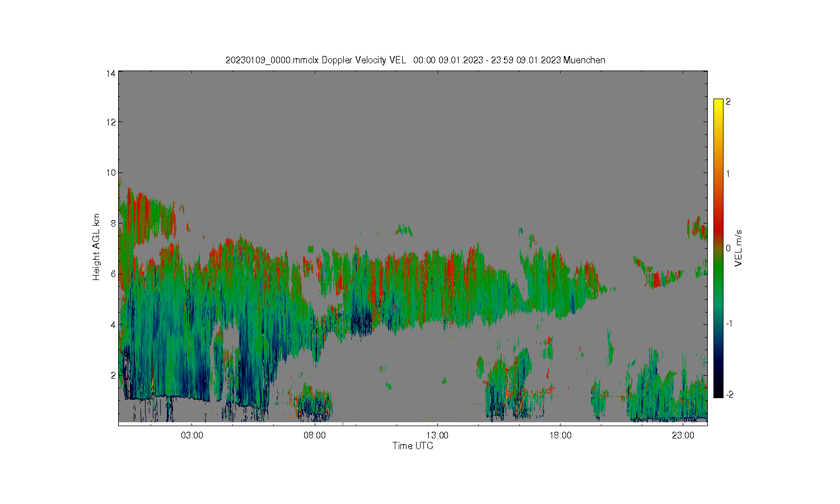840x504 pixels.
Task: Click the height axis label 10
Action: click(111, 172)
